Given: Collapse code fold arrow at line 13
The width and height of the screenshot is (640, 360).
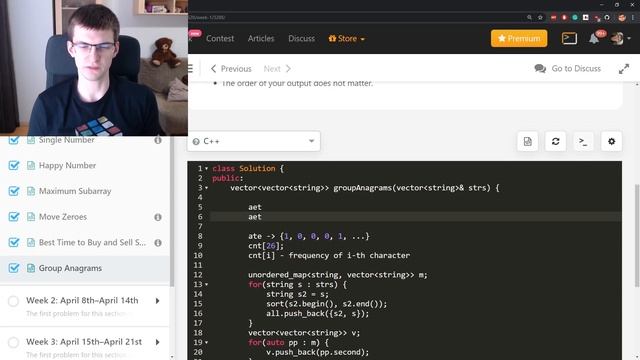Looking at the screenshot, I should point(207,284).
